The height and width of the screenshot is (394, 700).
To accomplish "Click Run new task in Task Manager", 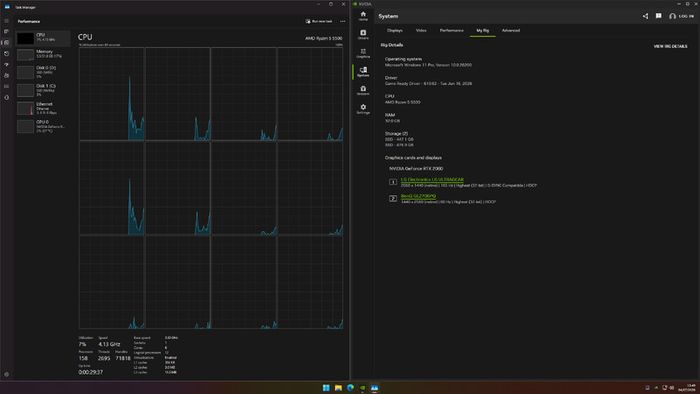I will 319,21.
